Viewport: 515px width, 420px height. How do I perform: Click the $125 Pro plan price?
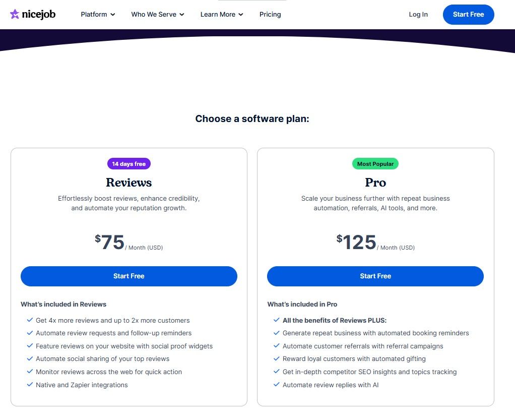coord(357,242)
